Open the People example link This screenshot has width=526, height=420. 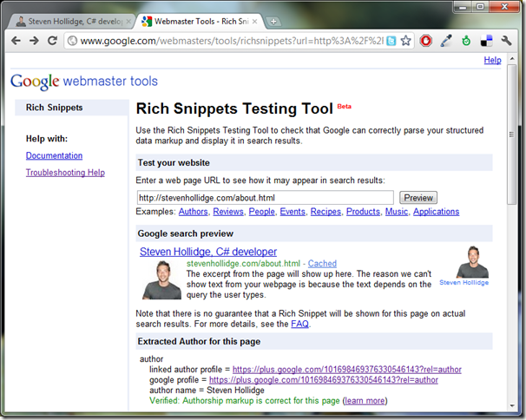pyautogui.click(x=261, y=212)
